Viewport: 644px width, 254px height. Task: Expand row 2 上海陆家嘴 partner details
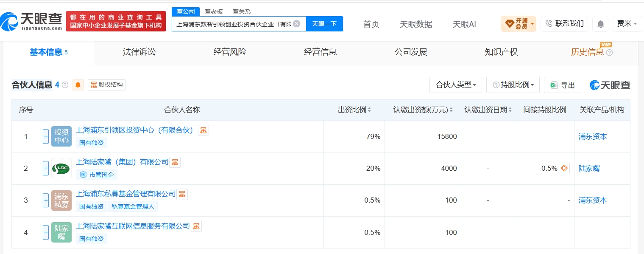[x=46, y=168]
